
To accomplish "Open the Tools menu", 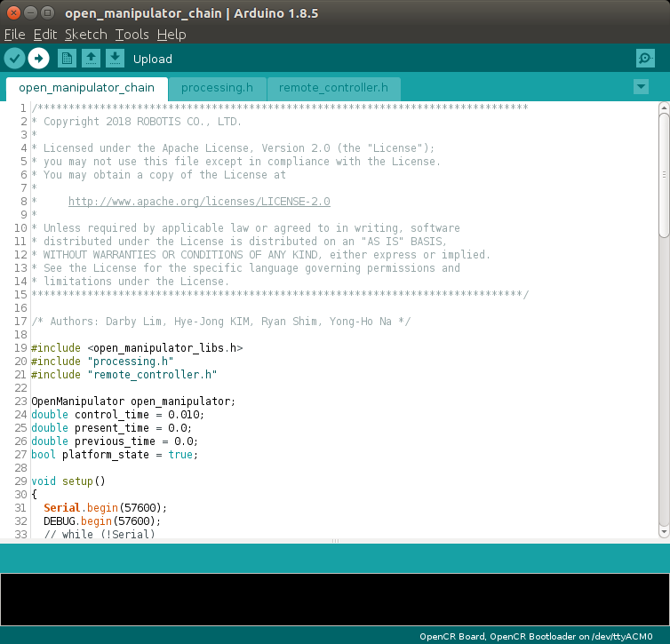I will coord(132,35).
